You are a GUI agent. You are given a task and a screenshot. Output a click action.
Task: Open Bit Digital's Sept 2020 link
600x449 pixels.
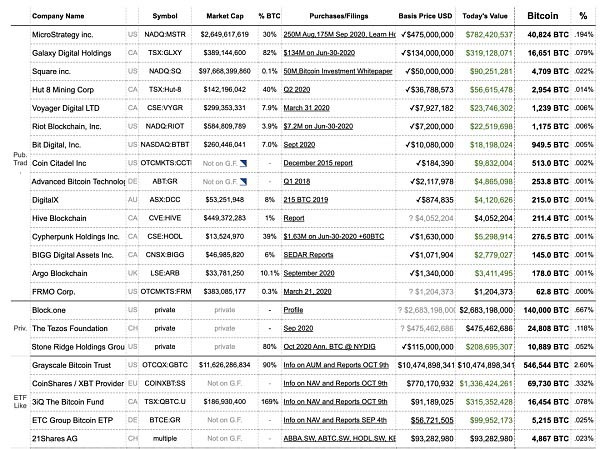click(299, 145)
